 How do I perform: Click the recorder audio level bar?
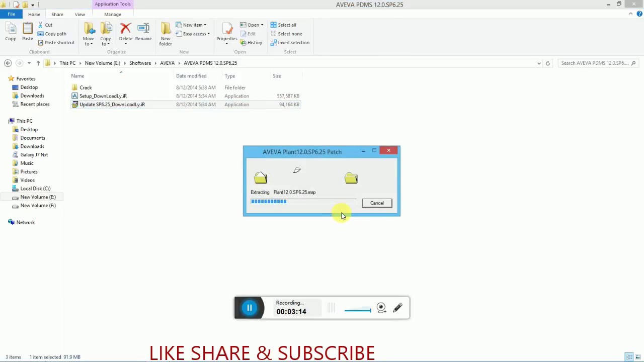point(358,310)
